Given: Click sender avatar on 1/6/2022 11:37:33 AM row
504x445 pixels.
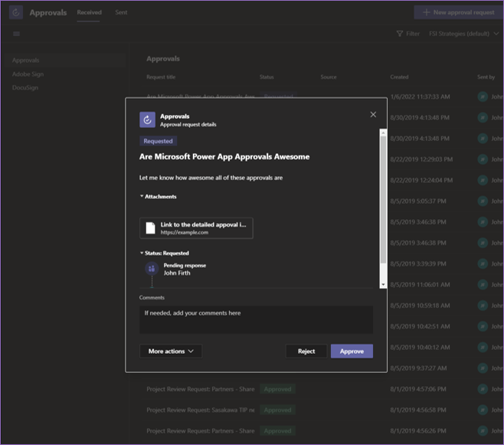Looking at the screenshot, I should click(x=483, y=97).
